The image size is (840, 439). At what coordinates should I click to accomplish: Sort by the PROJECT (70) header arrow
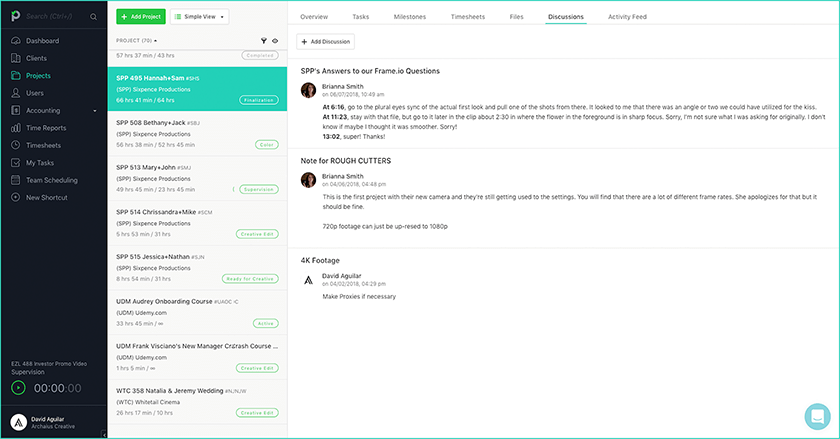click(x=155, y=41)
